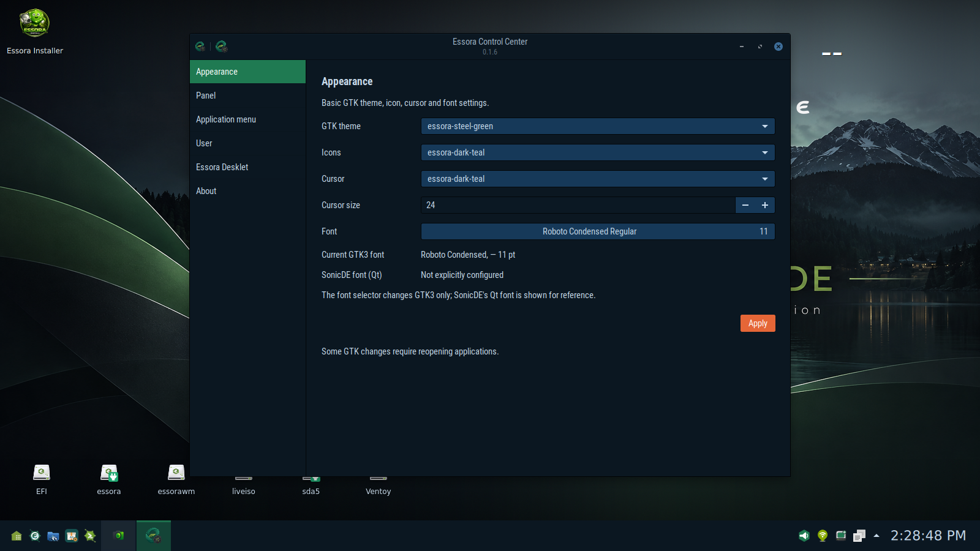
Task: Launch the green terminal icon in taskbar
Action: click(90, 536)
